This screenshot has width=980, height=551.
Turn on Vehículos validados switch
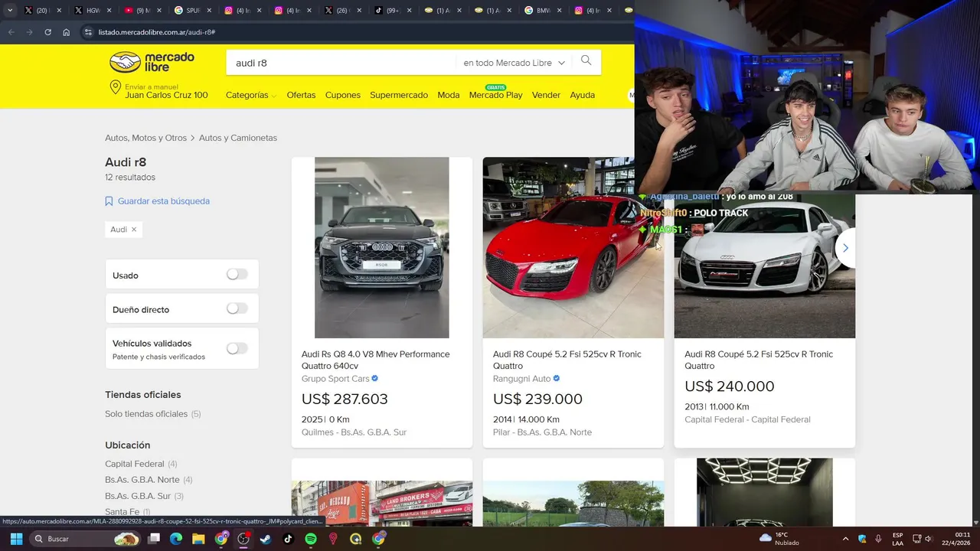click(237, 348)
